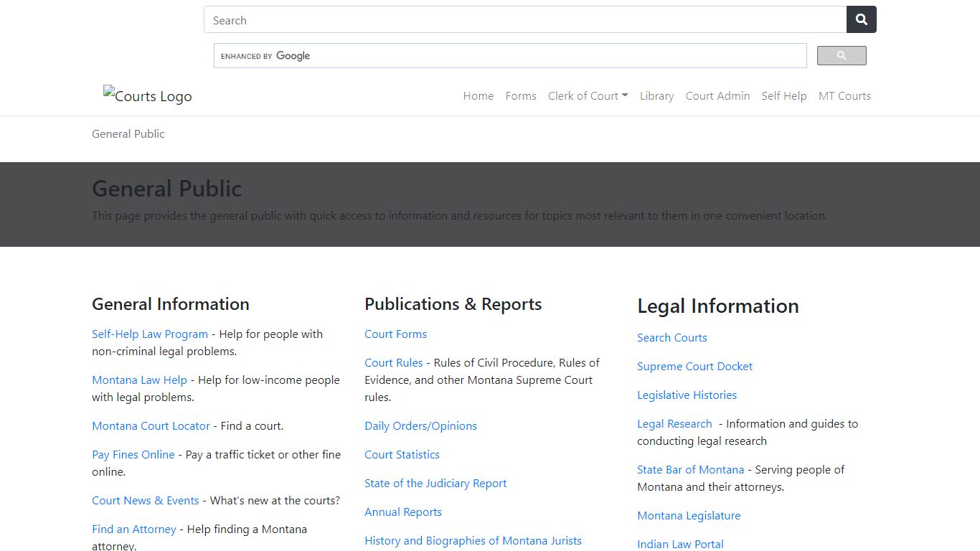Click inside the Enhanced by Google search box
This screenshot has width=980, height=551.
coord(510,56)
